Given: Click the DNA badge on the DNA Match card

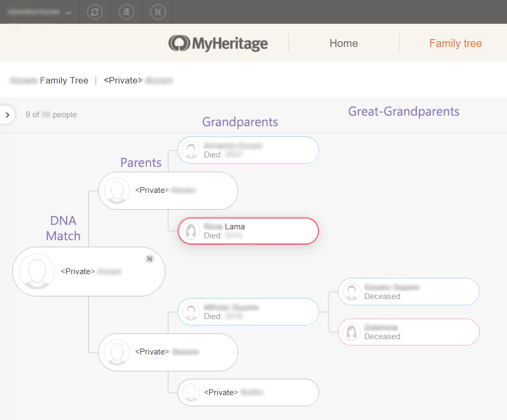Looking at the screenshot, I should click(149, 259).
